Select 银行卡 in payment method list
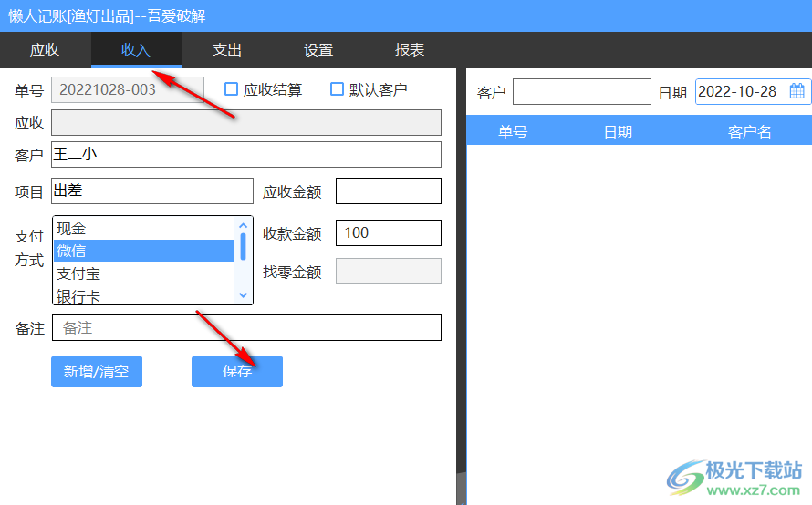Image resolution: width=812 pixels, height=505 pixels. 144,295
